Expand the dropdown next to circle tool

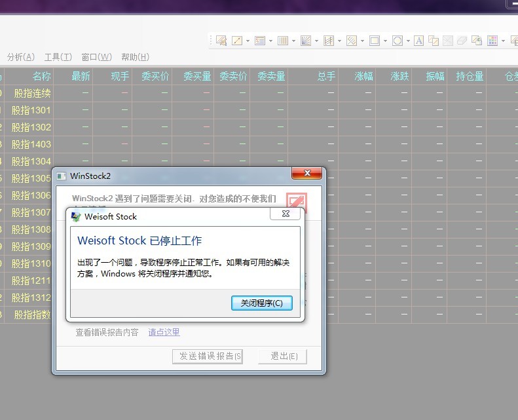408,41
